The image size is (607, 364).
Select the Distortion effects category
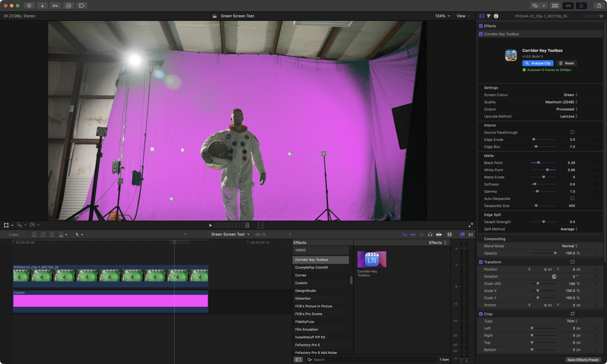(x=303, y=299)
